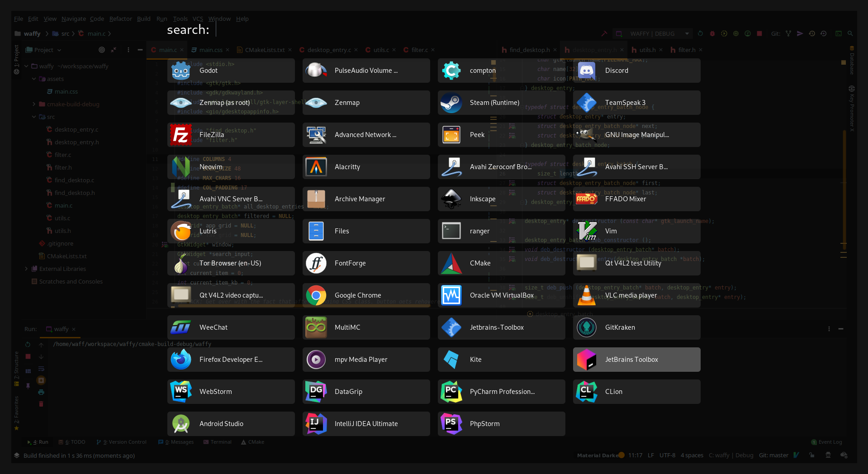Choose the PyCharm Professional entry
Screen dimensions: 868x474
pos(501,392)
